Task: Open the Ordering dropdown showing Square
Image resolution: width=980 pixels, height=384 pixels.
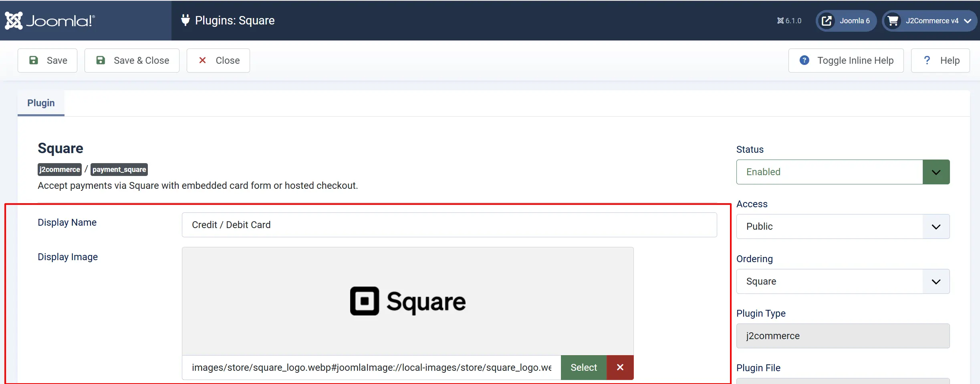Action: click(x=843, y=281)
